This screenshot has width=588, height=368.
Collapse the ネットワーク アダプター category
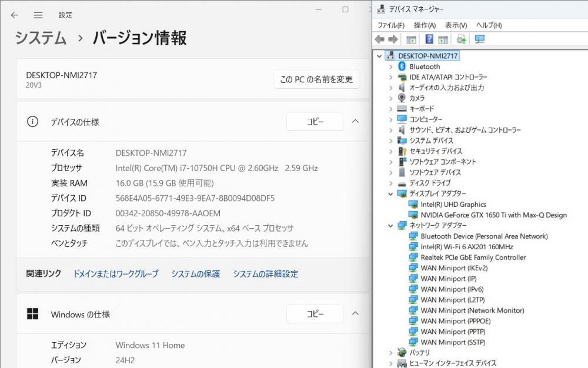coord(390,226)
